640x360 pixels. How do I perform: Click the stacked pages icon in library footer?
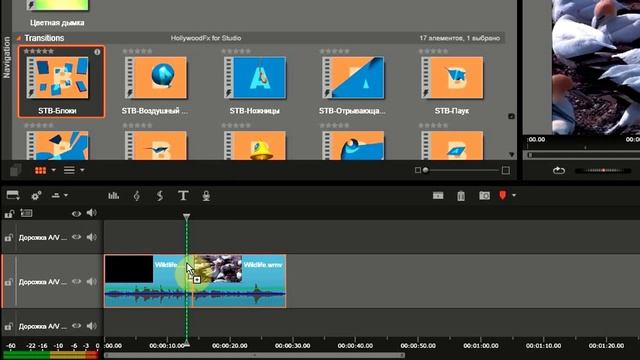coord(16,170)
